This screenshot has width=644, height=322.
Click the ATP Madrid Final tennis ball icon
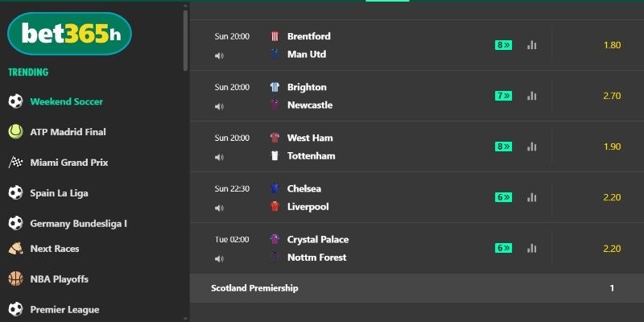pyautogui.click(x=15, y=131)
